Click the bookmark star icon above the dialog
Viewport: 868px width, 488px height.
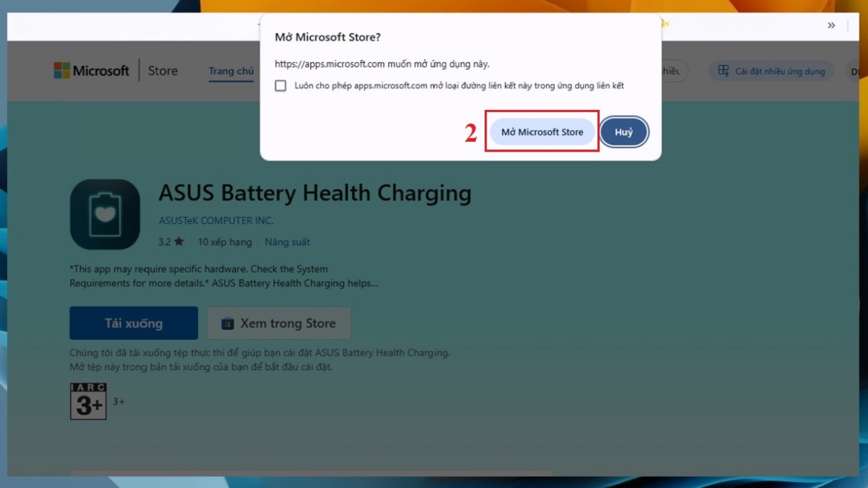pos(664,24)
